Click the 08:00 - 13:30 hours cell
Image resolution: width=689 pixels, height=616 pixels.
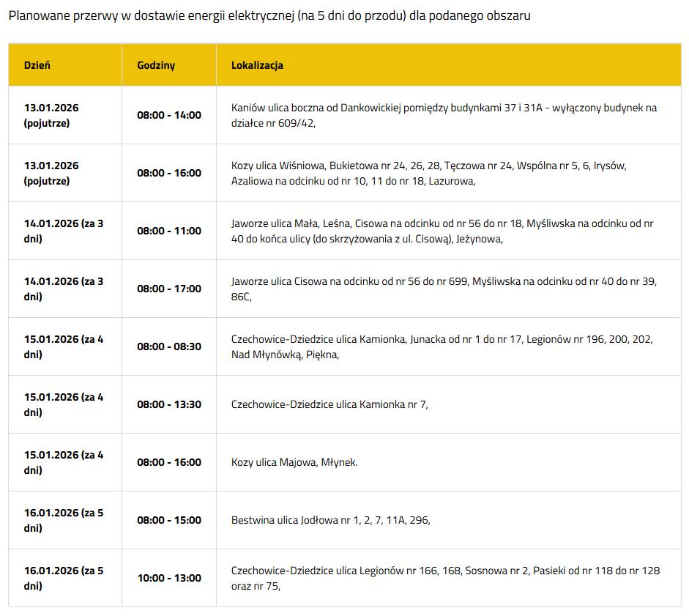click(x=169, y=405)
